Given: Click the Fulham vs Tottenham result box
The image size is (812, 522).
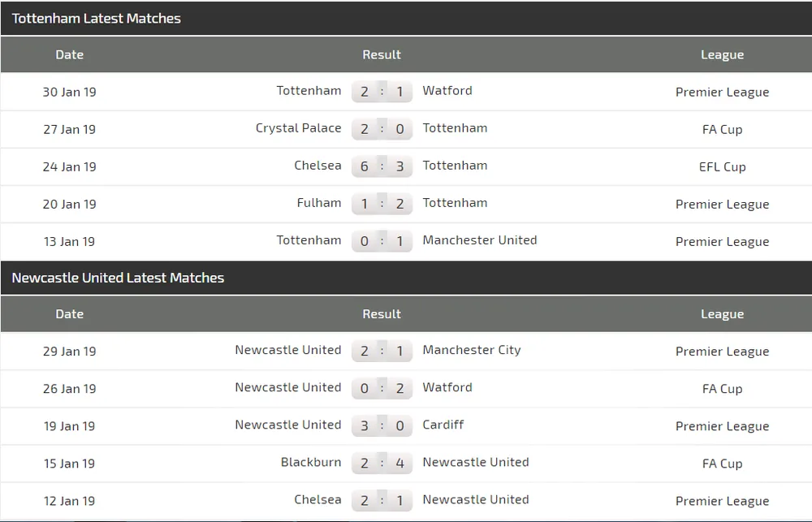Looking at the screenshot, I should click(382, 203).
